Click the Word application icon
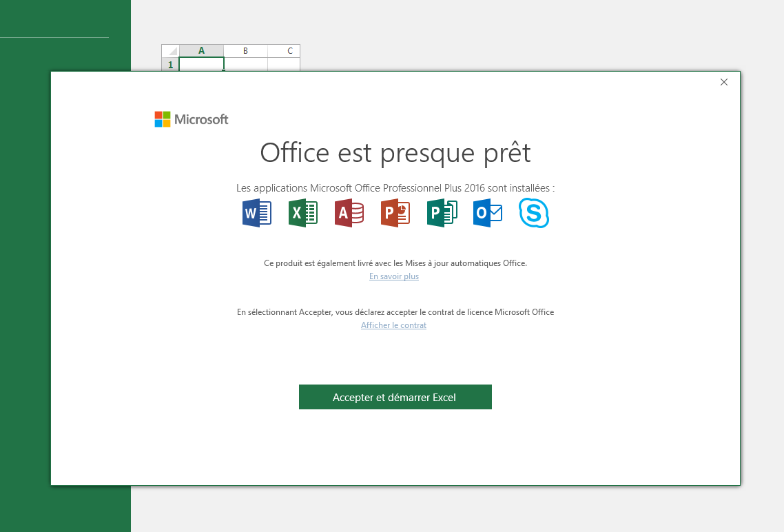The height and width of the screenshot is (532, 784). point(257,213)
